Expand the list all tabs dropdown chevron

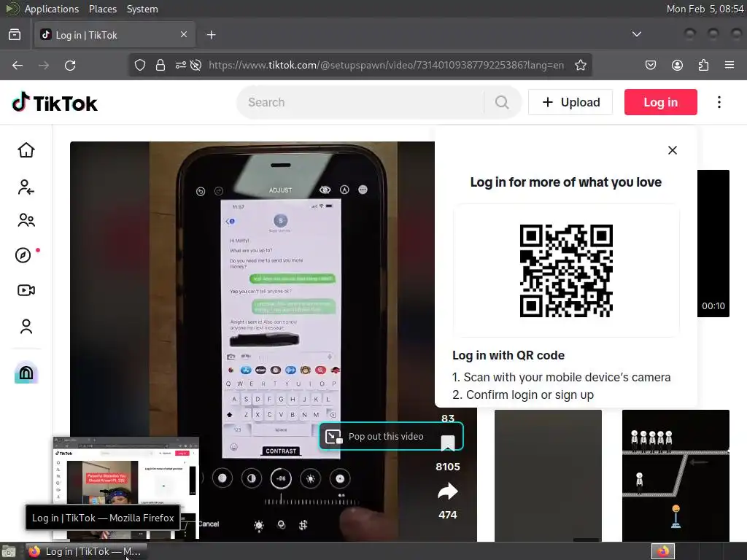click(x=636, y=34)
